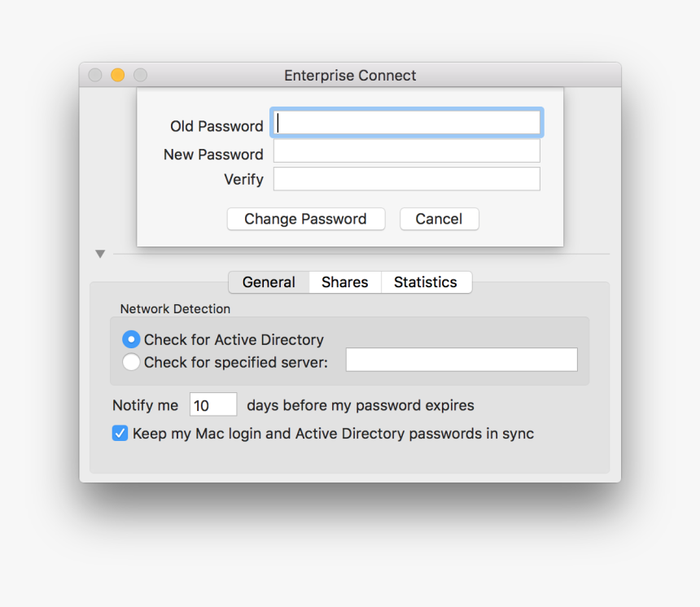700x607 pixels.
Task: Select the Check for Active Directory radio button
Action: pos(131,339)
